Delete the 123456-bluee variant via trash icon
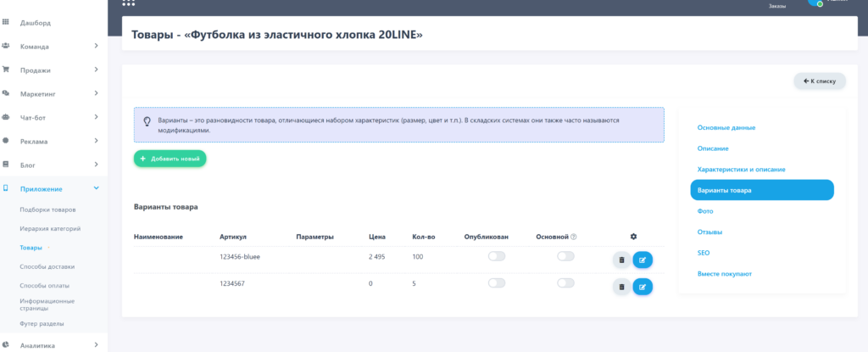868x352 pixels. pos(621,260)
